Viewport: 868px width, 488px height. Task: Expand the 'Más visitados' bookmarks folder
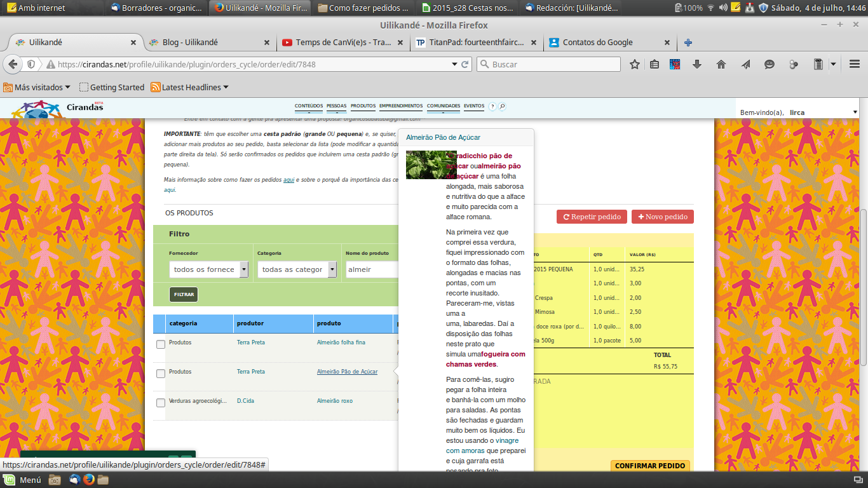point(36,87)
